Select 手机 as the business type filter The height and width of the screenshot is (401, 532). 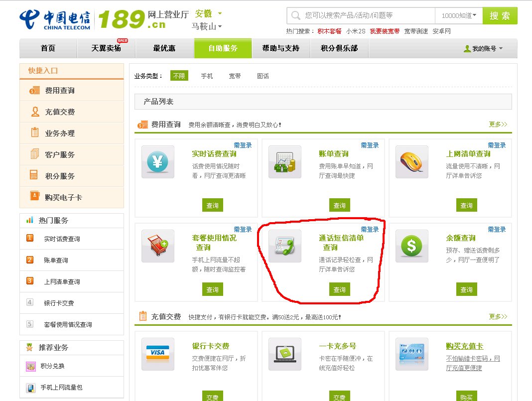pos(207,76)
